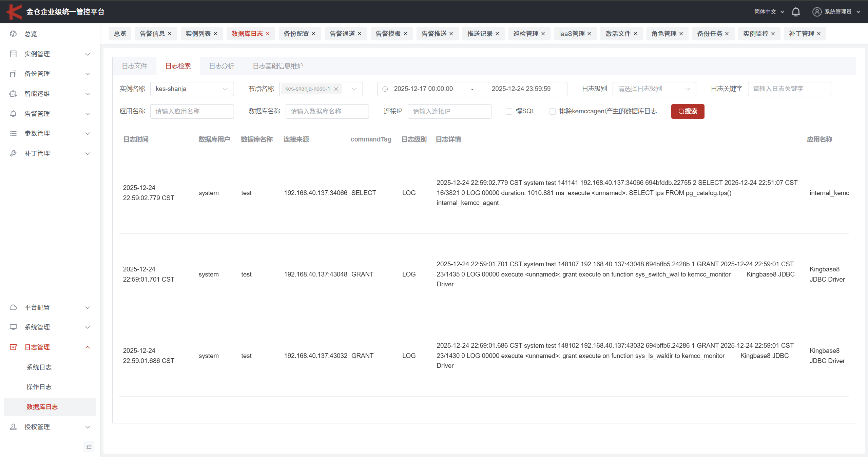Click the 日志关键字 input field
The height and width of the screenshot is (457, 868).
click(789, 89)
